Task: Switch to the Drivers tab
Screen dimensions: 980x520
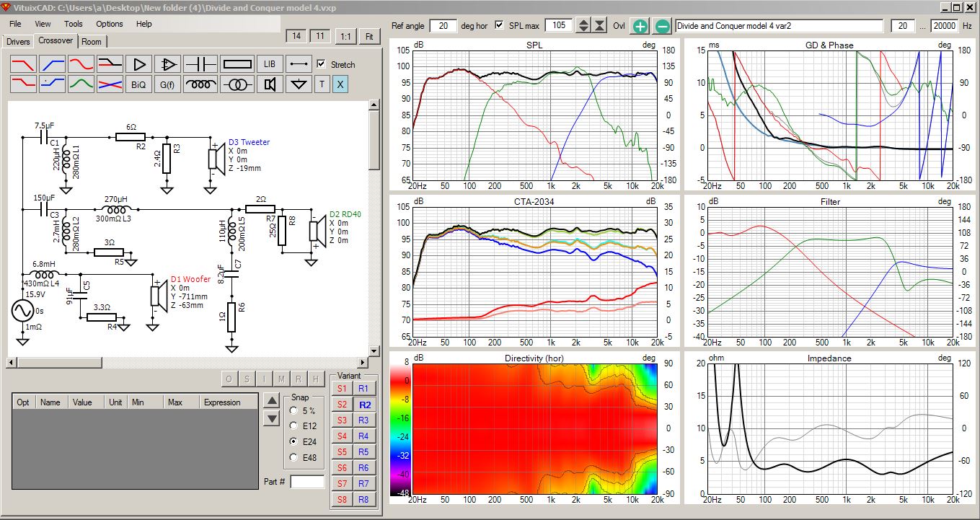Action: [18, 42]
